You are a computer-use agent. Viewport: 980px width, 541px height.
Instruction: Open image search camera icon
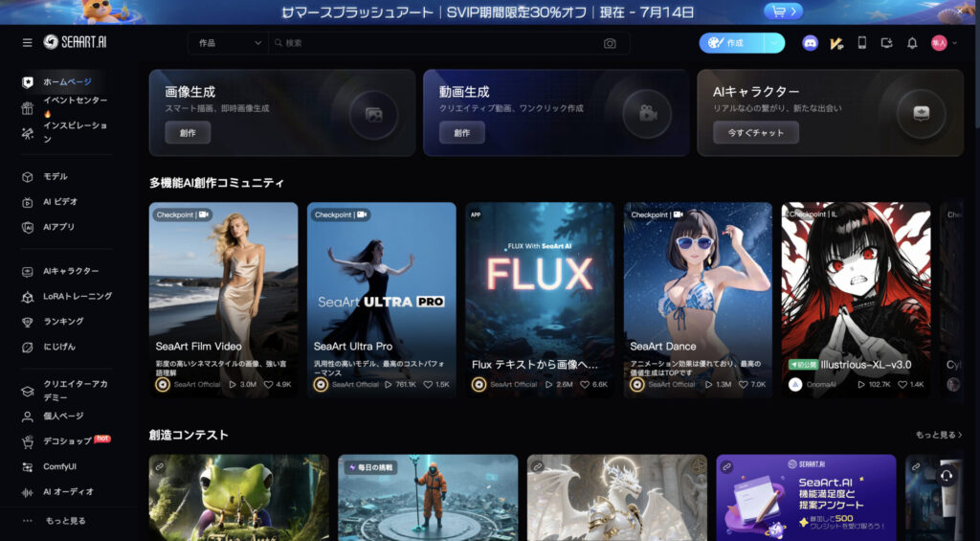610,43
